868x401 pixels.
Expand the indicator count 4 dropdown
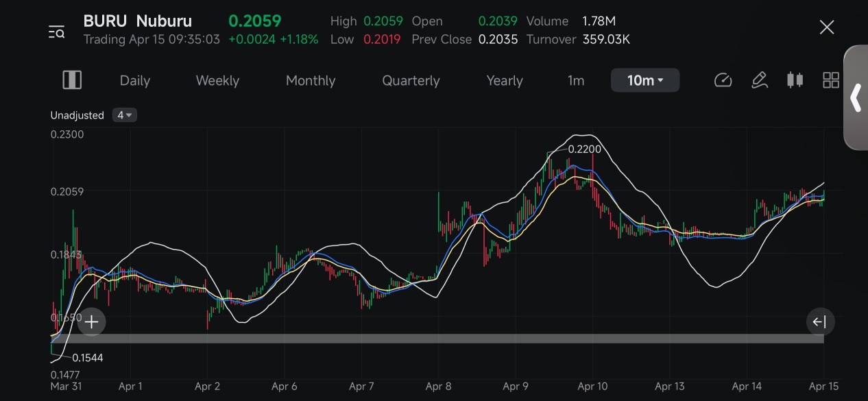tap(125, 115)
